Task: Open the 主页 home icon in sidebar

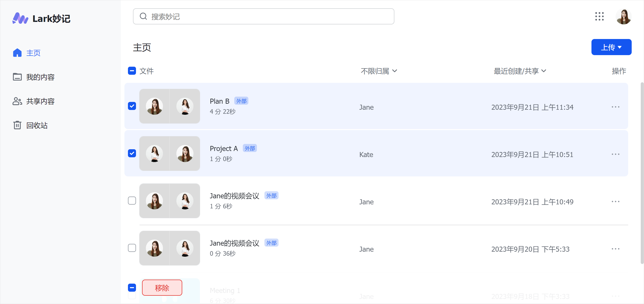Action: 17,53
